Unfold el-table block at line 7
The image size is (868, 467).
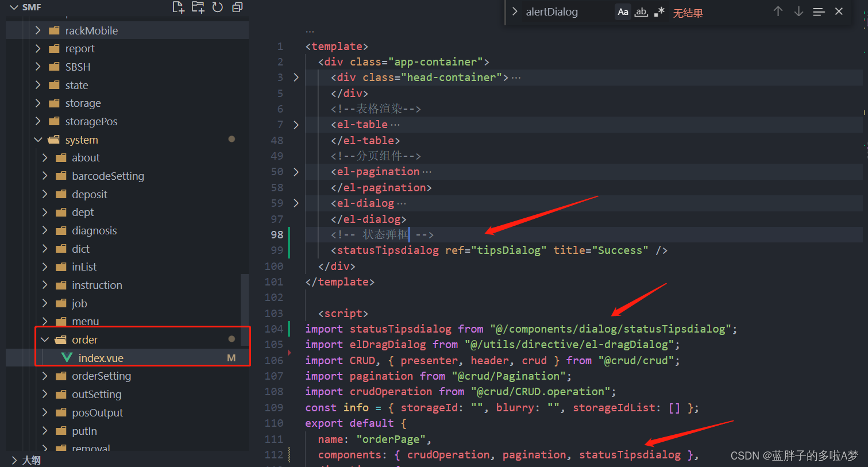[296, 125]
